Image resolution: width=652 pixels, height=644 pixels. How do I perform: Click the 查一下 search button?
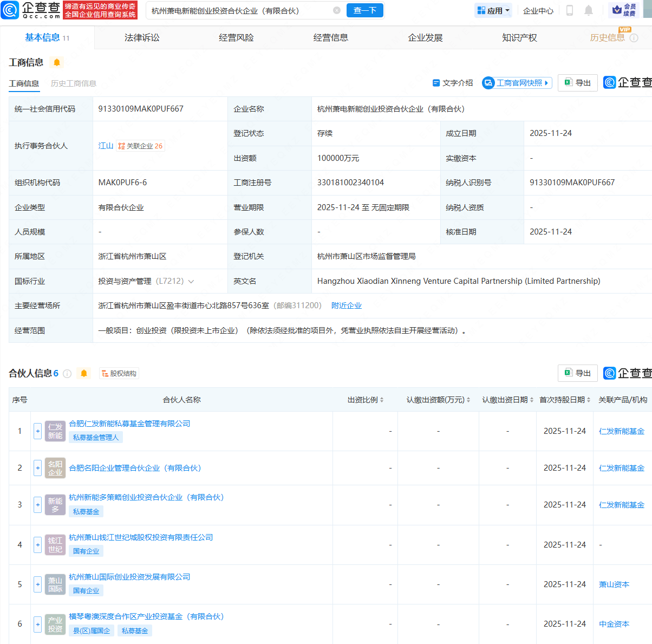click(x=364, y=10)
